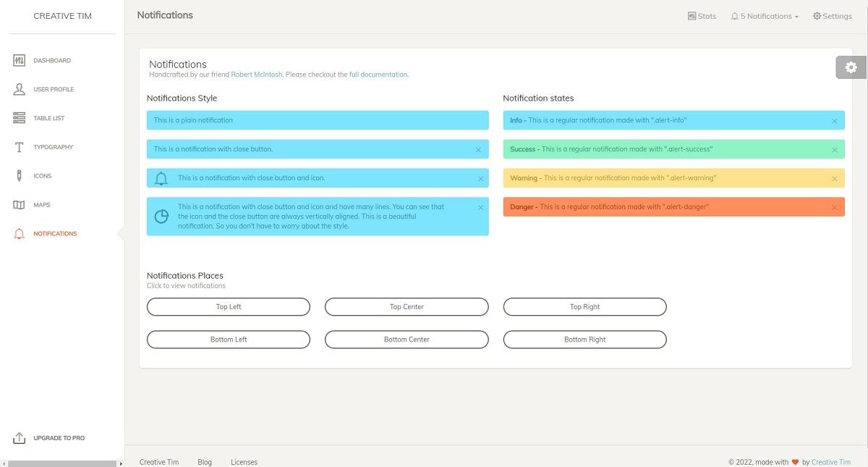The height and width of the screenshot is (467, 868).
Task: Click the Bottom Right notification button
Action: coord(584,339)
